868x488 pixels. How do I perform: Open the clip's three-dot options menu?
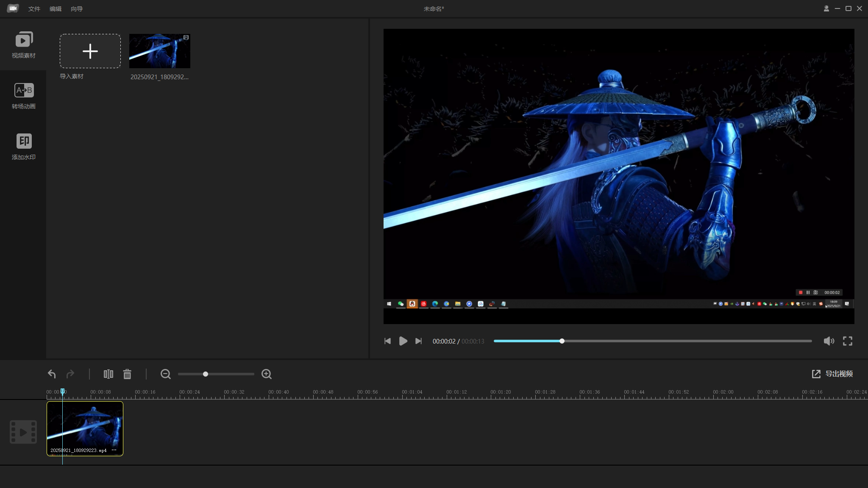pyautogui.click(x=114, y=450)
